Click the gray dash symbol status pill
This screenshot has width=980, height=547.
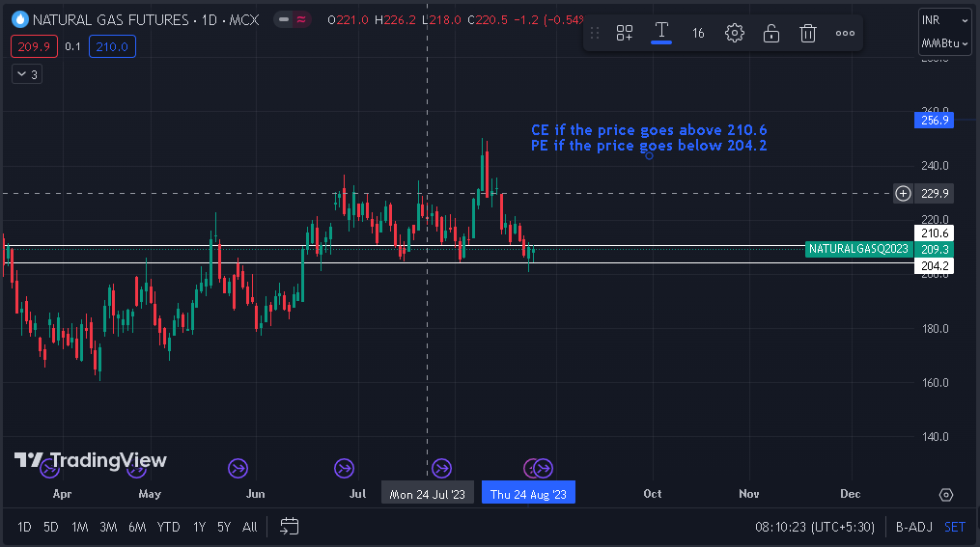pyautogui.click(x=284, y=19)
